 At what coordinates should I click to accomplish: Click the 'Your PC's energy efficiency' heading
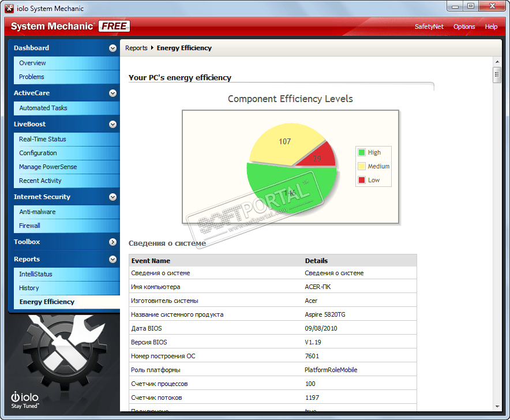click(179, 78)
